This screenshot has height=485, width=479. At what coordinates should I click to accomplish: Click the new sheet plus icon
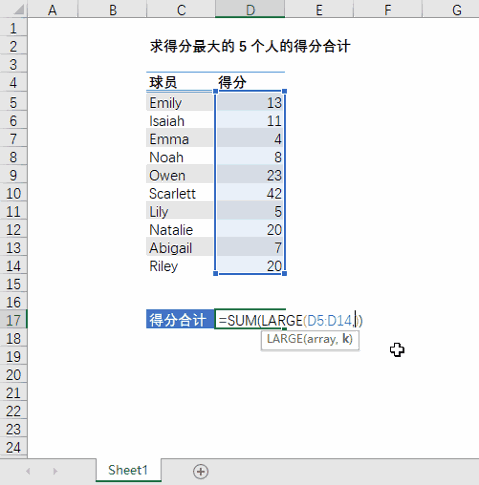point(201,471)
